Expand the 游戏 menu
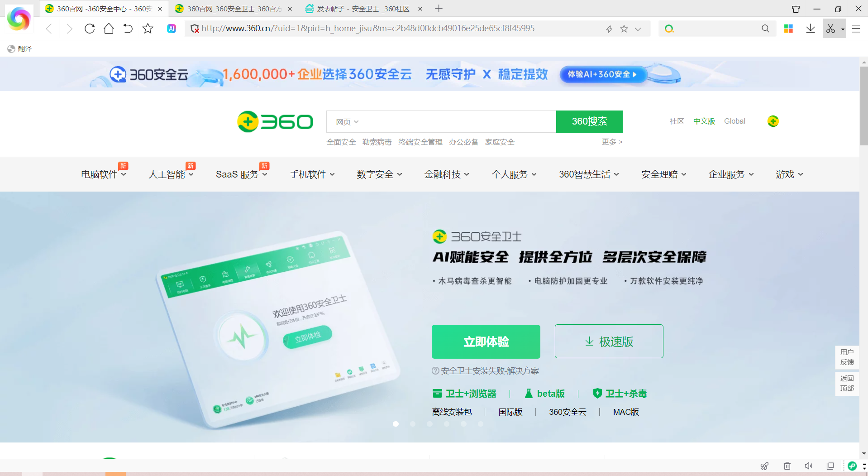The width and height of the screenshot is (868, 476). point(789,174)
